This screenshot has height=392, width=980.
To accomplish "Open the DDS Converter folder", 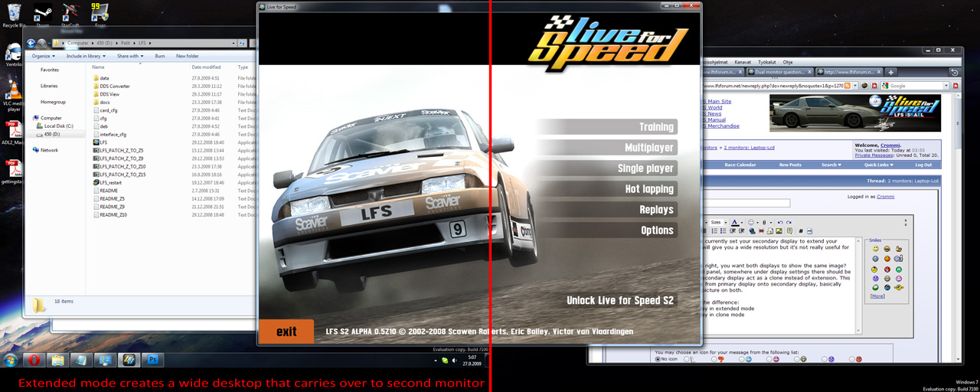I will point(115,86).
